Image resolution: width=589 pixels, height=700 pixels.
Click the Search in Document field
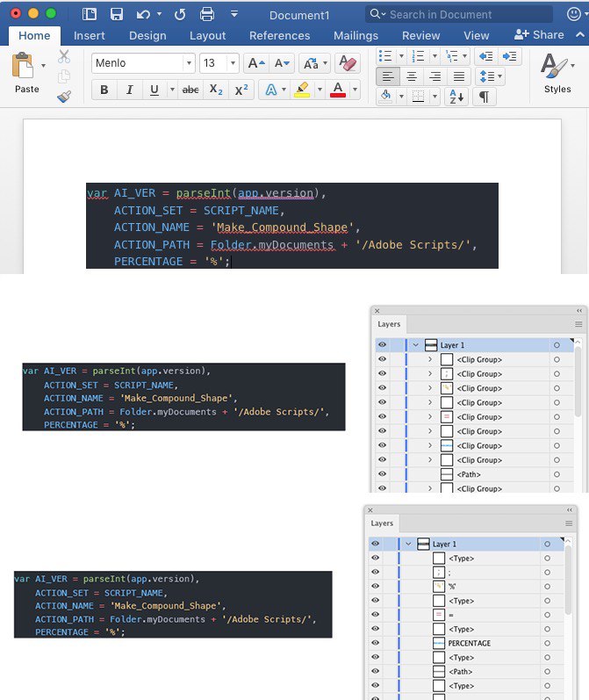pyautogui.click(x=464, y=14)
